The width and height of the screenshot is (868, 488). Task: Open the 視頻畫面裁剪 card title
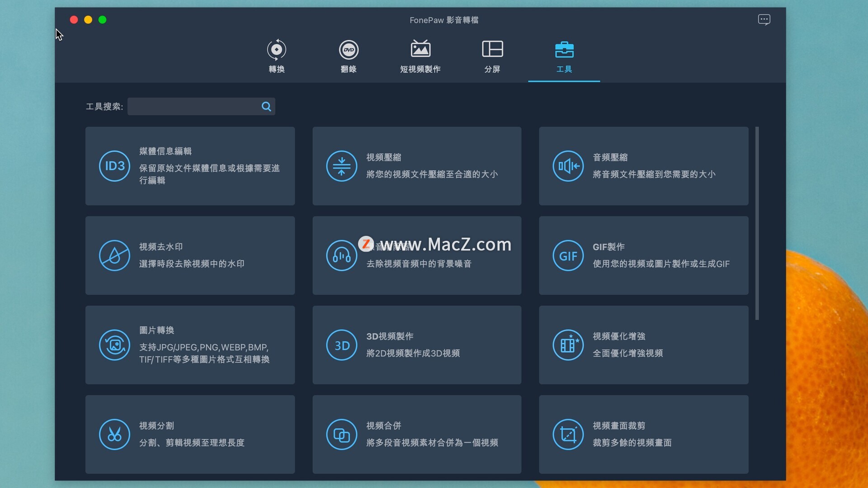click(x=619, y=426)
